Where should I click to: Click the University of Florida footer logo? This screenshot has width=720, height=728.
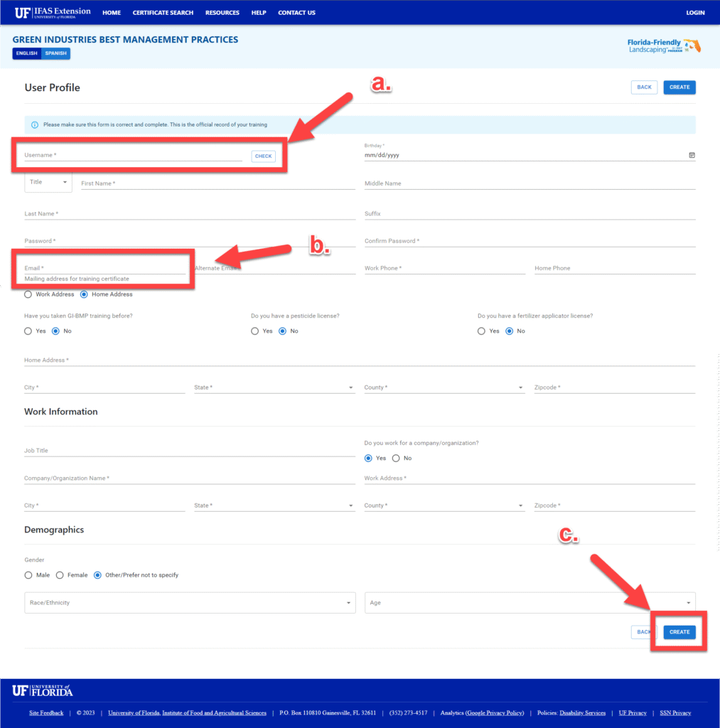click(x=43, y=691)
